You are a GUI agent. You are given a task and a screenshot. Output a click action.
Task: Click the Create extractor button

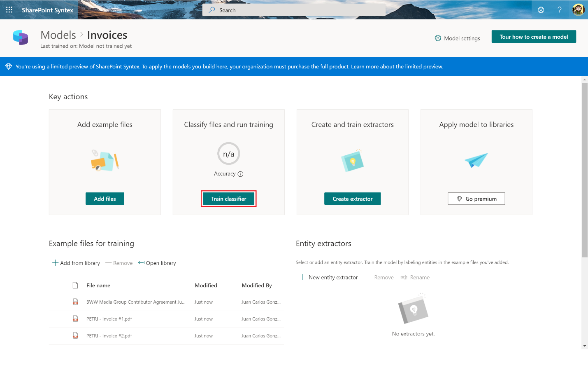tap(352, 199)
